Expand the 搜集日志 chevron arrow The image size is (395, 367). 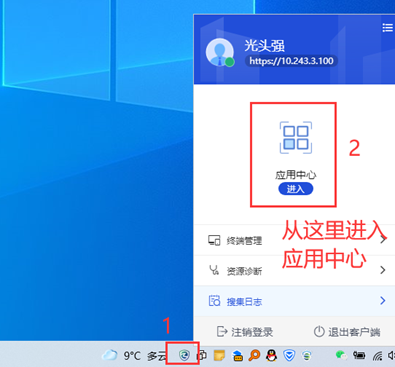(383, 301)
